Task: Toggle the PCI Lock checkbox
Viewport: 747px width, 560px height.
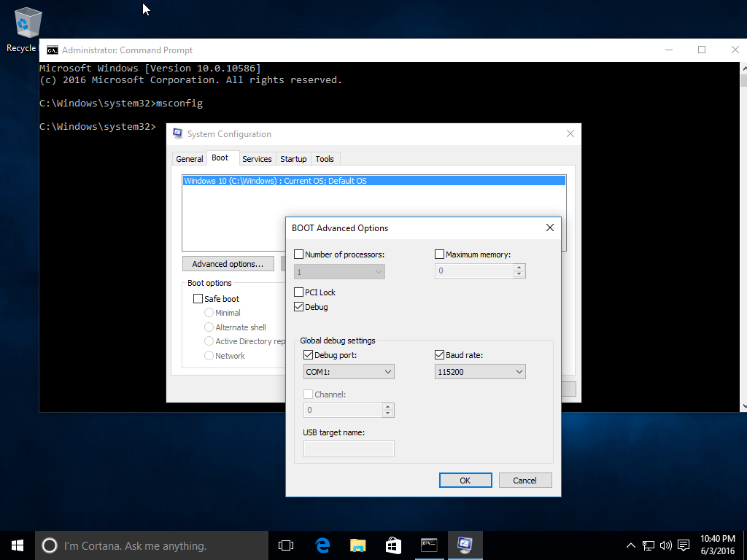Action: point(298,292)
